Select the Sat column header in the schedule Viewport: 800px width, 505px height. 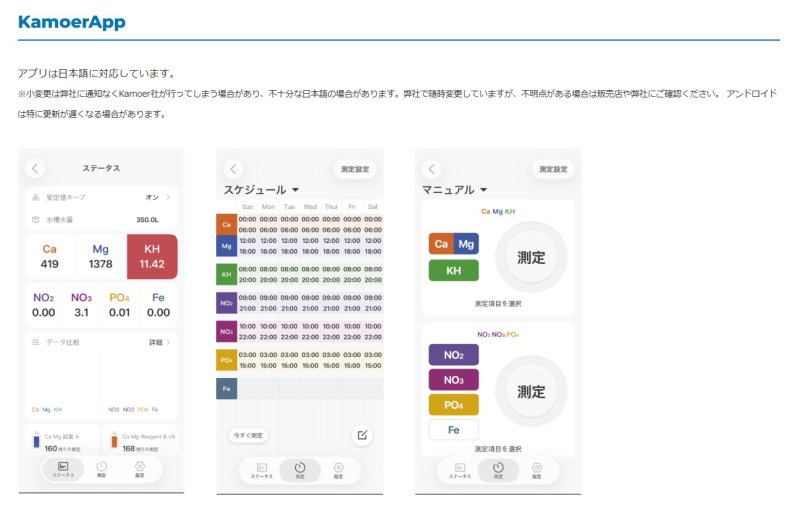[373, 207]
